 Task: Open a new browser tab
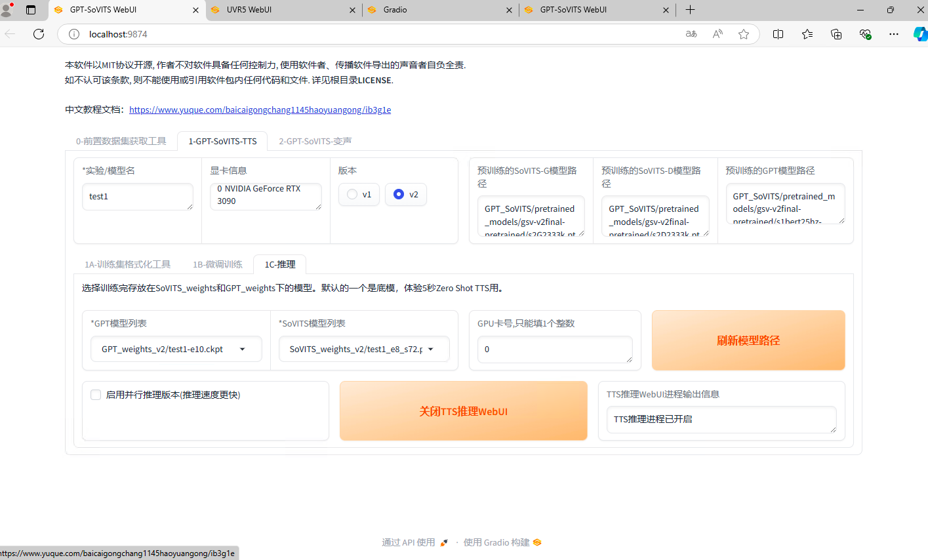(690, 10)
